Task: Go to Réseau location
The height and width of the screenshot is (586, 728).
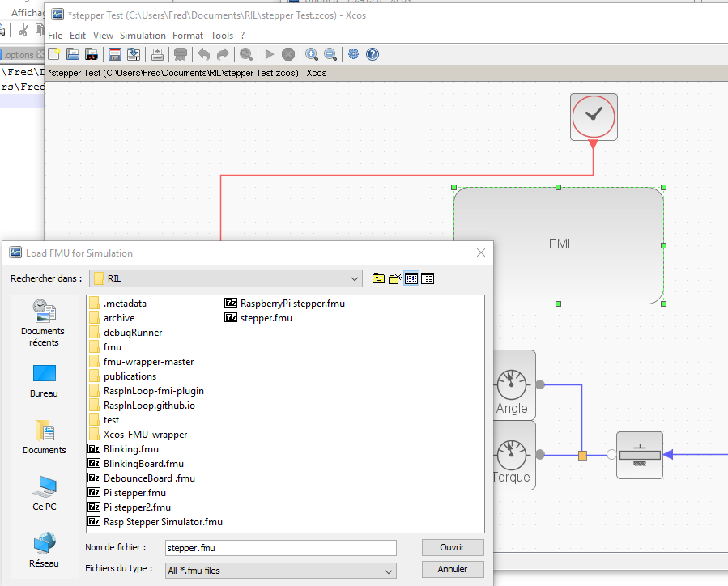Action: [x=44, y=550]
